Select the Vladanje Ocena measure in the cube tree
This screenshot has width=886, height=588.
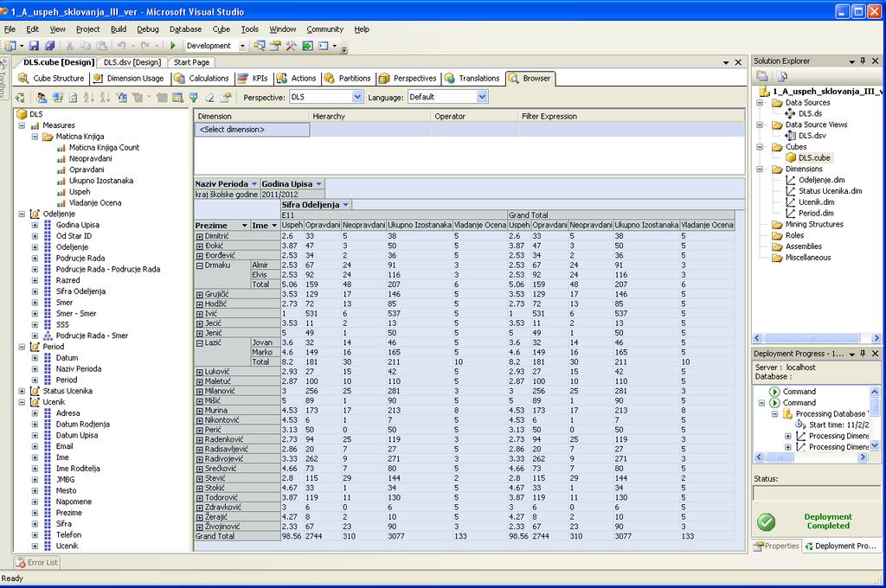click(95, 203)
